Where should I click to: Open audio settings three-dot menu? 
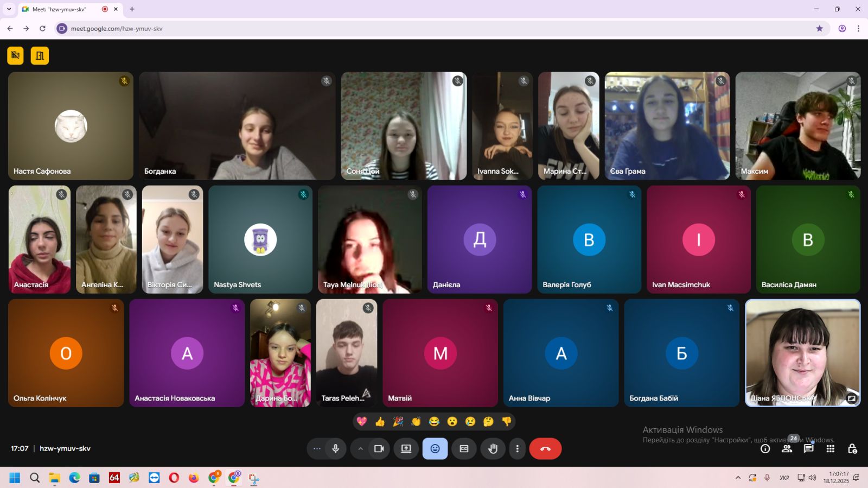tap(317, 449)
